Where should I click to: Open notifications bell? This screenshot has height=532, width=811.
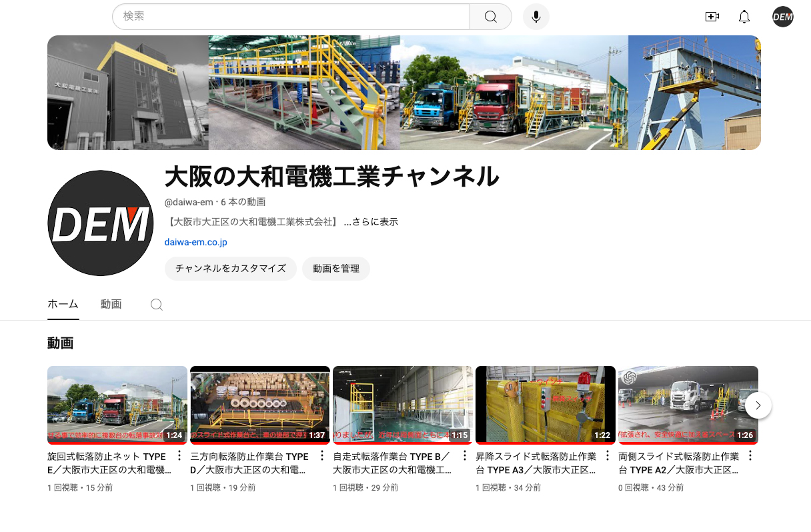744,17
